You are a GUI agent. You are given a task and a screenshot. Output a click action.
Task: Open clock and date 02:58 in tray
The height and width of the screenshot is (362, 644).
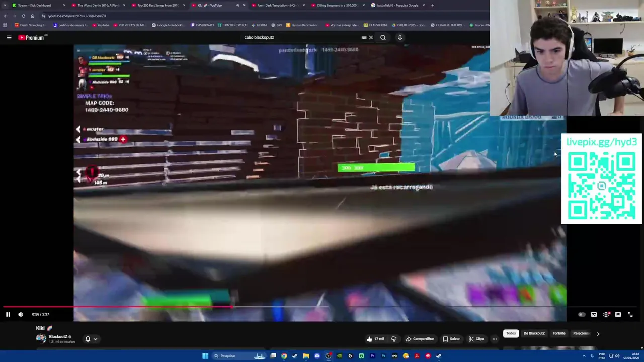(x=631, y=356)
